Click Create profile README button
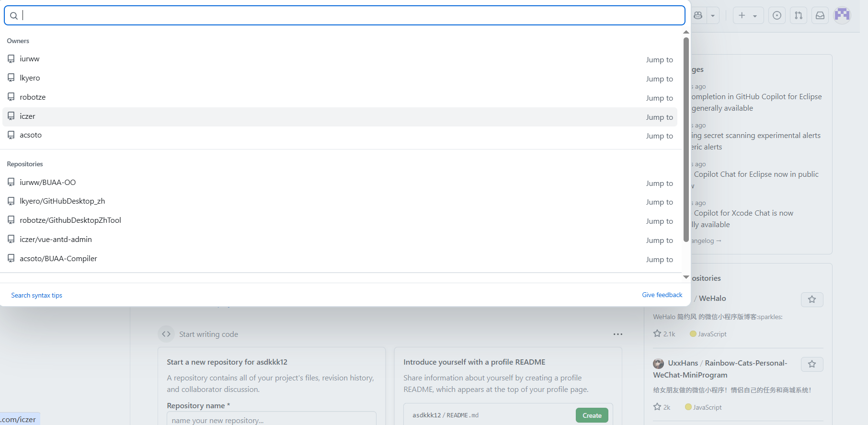Screen dimensions: 868x425 (592, 415)
